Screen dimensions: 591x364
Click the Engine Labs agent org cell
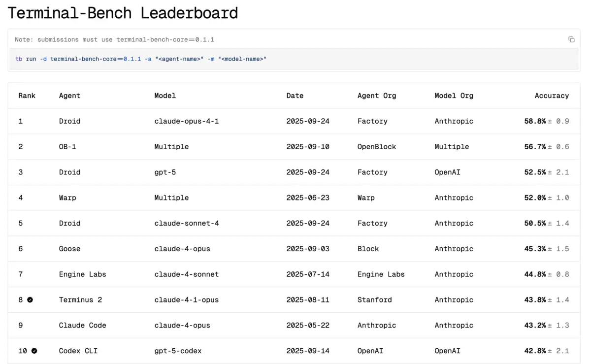point(381,274)
